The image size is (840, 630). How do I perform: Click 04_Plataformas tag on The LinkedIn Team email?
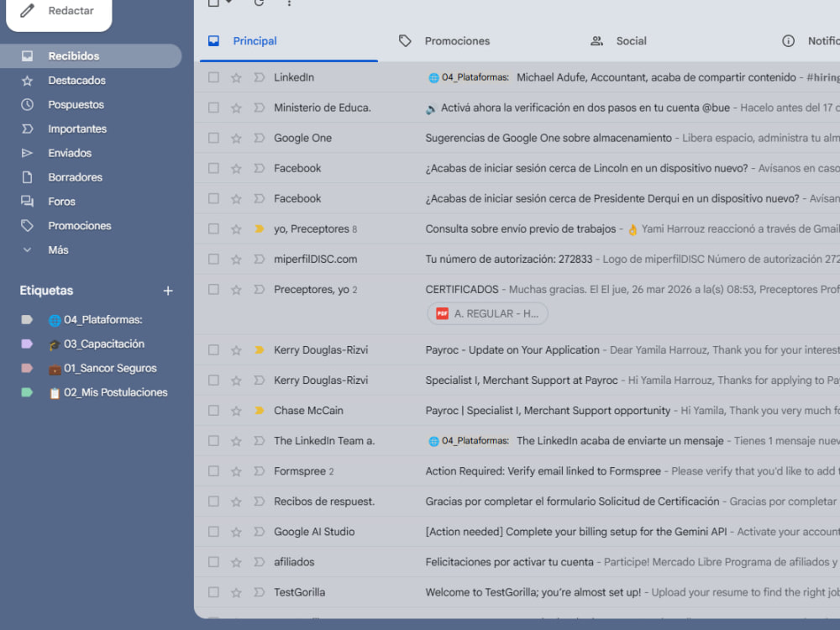pyautogui.click(x=469, y=441)
